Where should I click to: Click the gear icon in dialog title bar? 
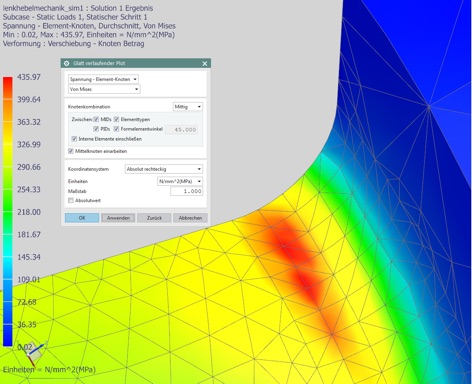66,63
